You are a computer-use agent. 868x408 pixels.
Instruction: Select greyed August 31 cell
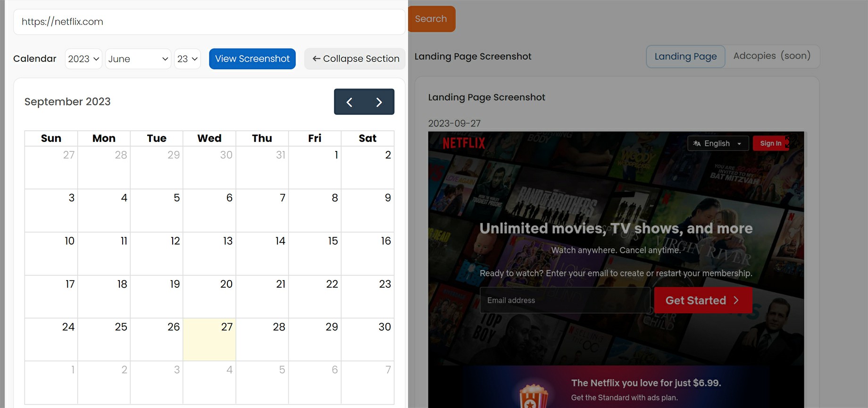coord(262,167)
